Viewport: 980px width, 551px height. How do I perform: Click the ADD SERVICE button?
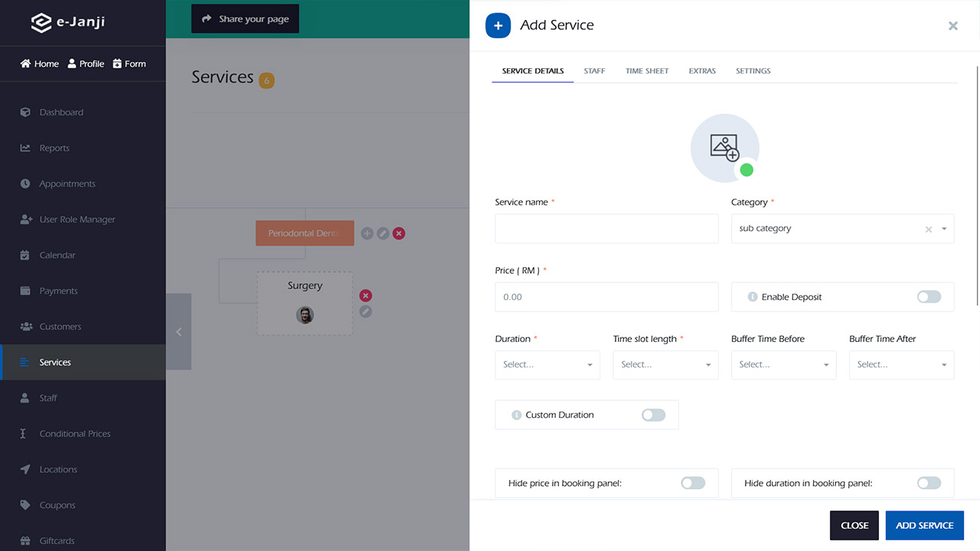925,526
